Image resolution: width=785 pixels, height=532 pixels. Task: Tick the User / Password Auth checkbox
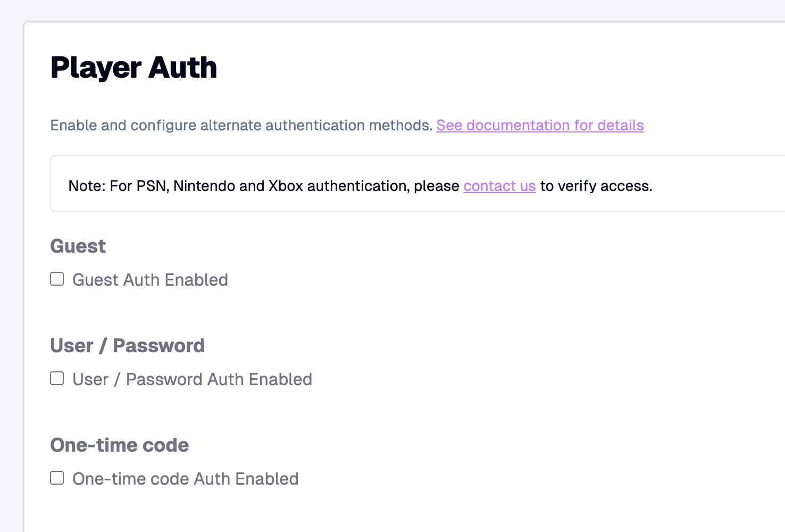57,379
